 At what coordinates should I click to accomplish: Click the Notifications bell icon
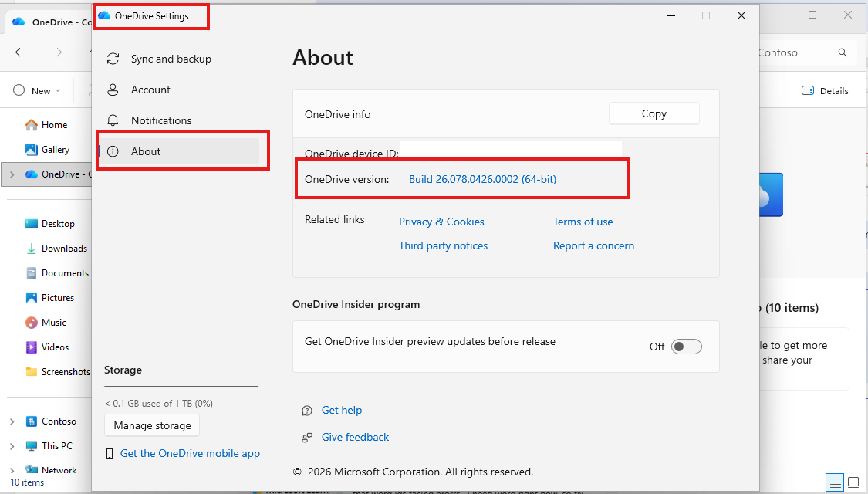(x=113, y=120)
